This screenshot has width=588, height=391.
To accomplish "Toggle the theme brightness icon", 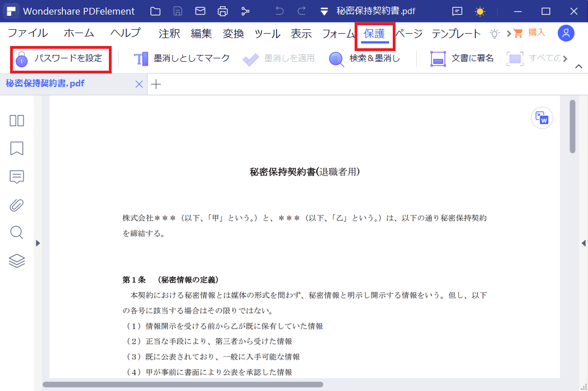I will point(480,11).
